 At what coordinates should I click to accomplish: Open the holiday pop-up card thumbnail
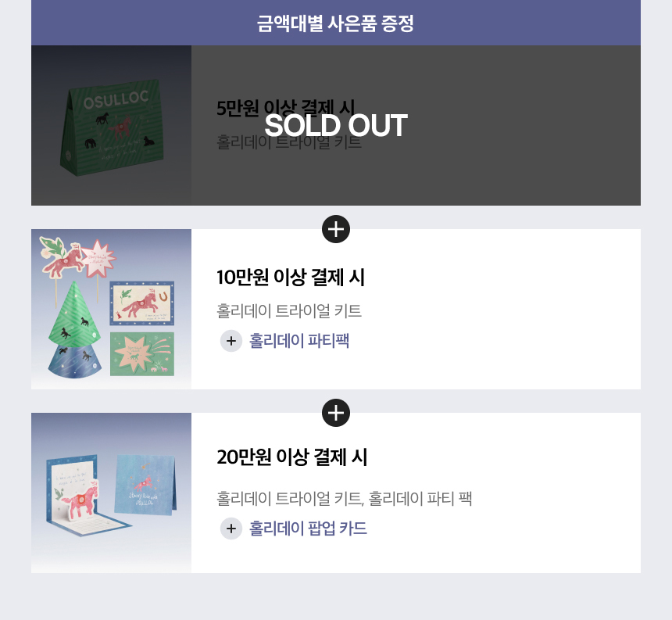coord(111,493)
